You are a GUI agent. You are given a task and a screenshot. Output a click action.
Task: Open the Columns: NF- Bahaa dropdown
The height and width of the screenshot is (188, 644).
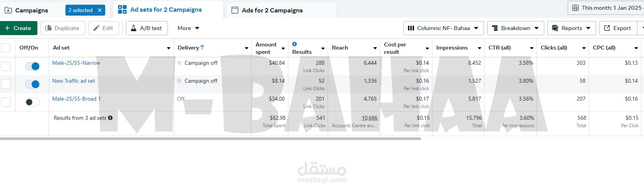[443, 28]
